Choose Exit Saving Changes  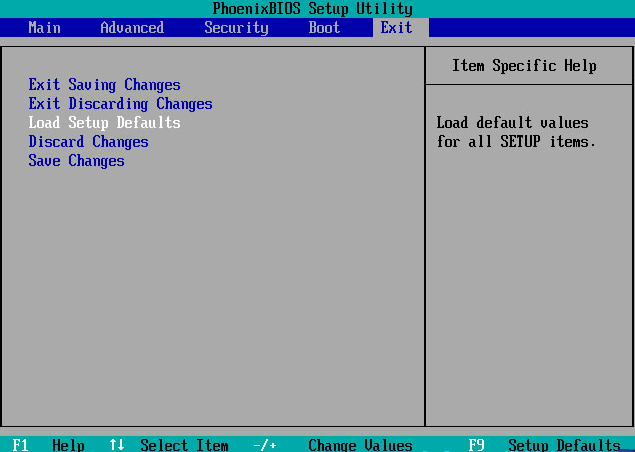click(104, 85)
